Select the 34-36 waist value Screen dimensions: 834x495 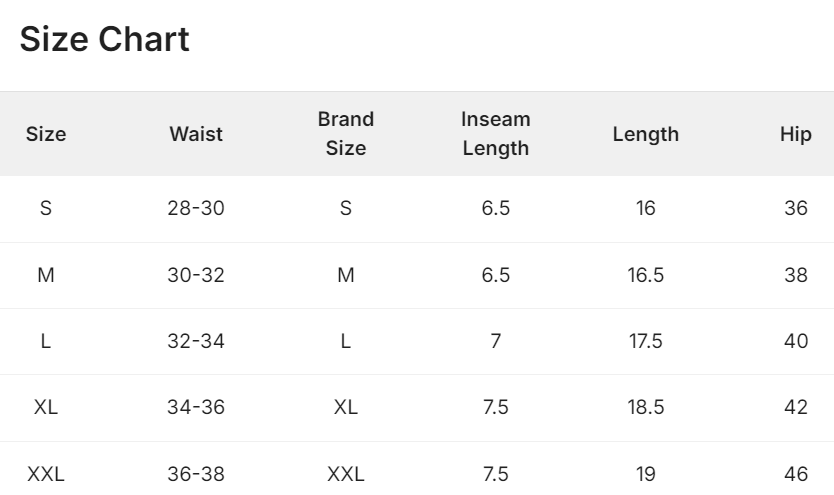pyautogui.click(x=196, y=408)
